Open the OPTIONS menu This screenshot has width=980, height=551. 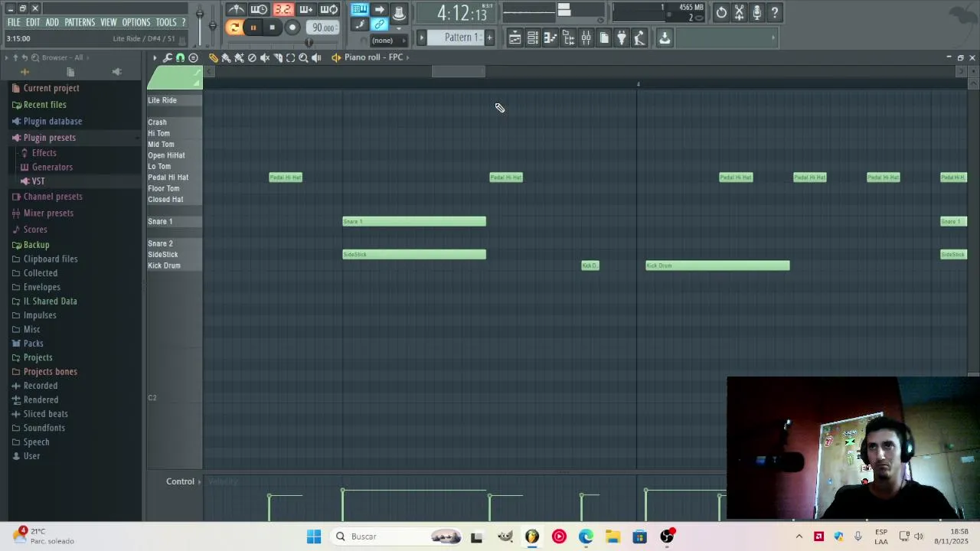point(136,22)
